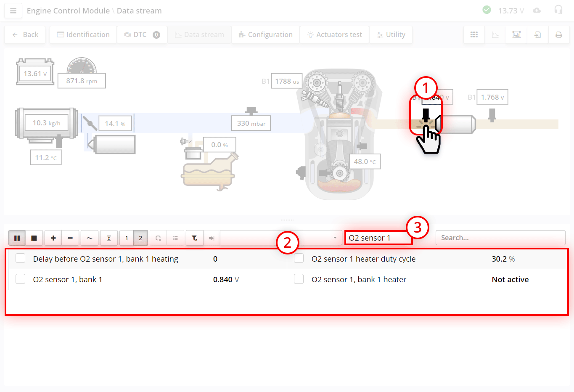This screenshot has height=392, width=574.
Task: Select the O2 sensor 1, bank 1 checkbox
Action: pos(20,279)
